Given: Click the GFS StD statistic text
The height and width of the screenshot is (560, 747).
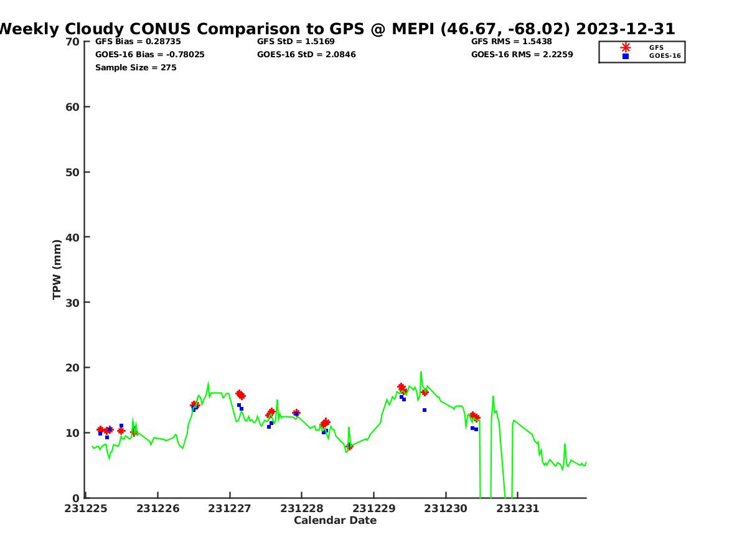Looking at the screenshot, I should (296, 42).
